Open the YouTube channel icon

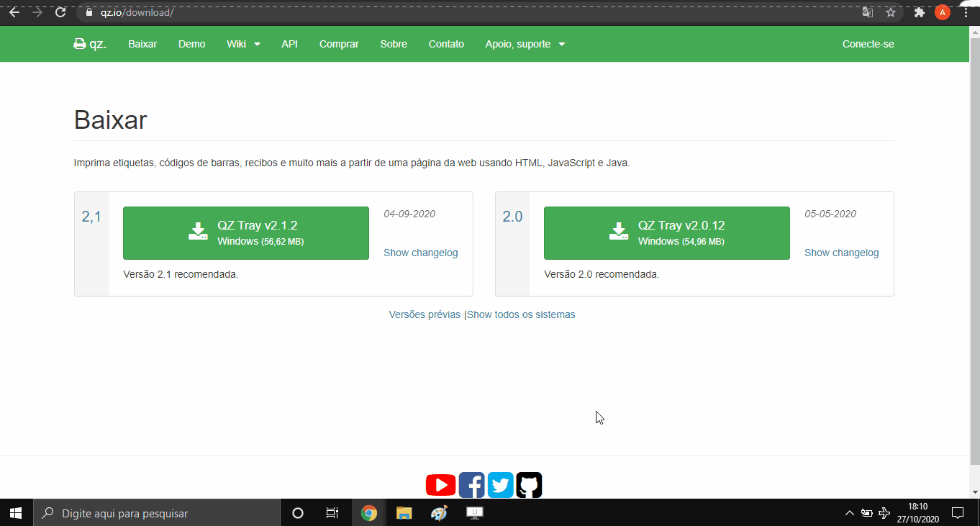[440, 484]
